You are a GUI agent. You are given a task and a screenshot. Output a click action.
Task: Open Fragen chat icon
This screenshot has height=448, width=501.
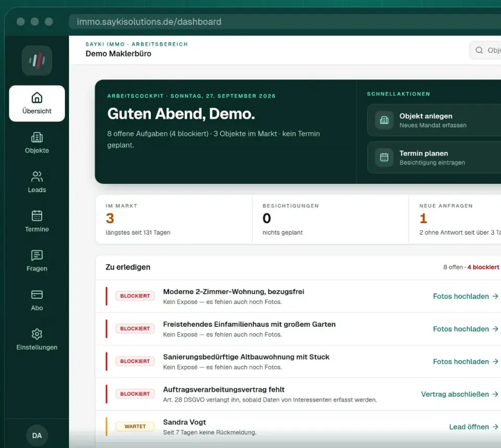[37, 255]
